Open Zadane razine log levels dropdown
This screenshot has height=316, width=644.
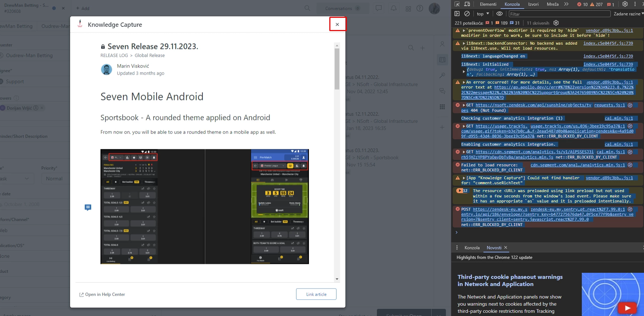tap(628, 14)
